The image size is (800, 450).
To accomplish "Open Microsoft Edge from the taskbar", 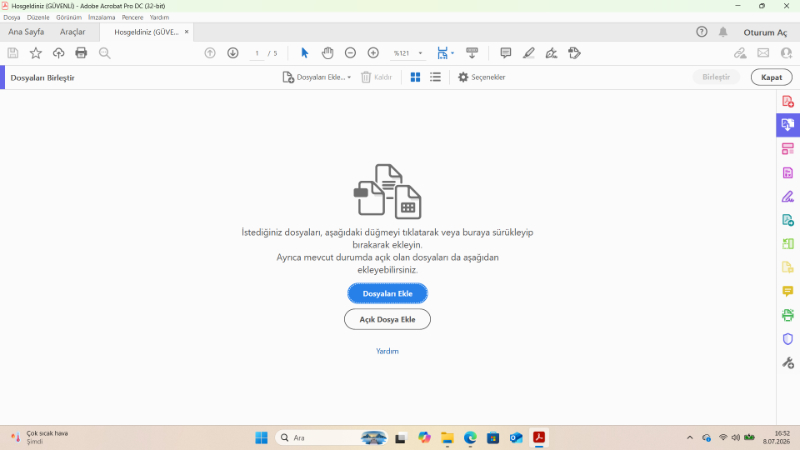I will [x=470, y=438].
